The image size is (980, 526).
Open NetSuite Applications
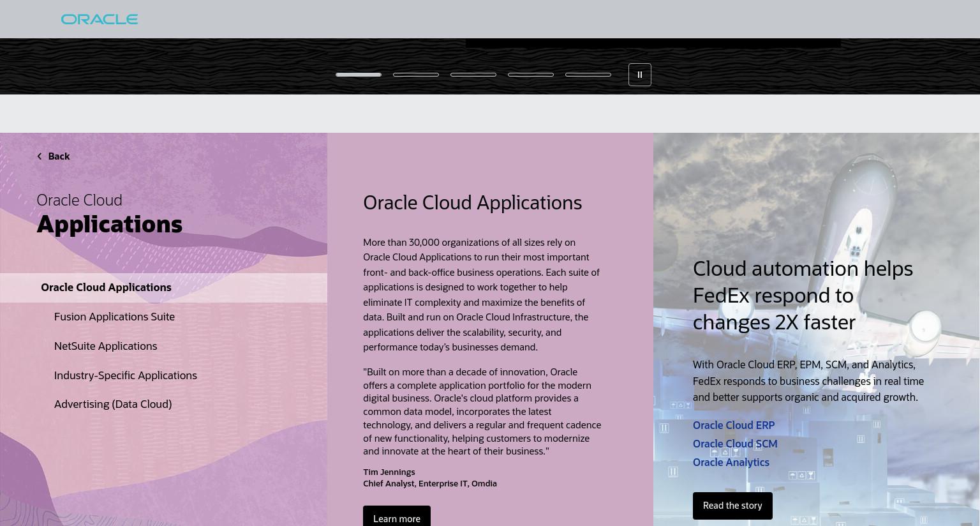[105, 346]
